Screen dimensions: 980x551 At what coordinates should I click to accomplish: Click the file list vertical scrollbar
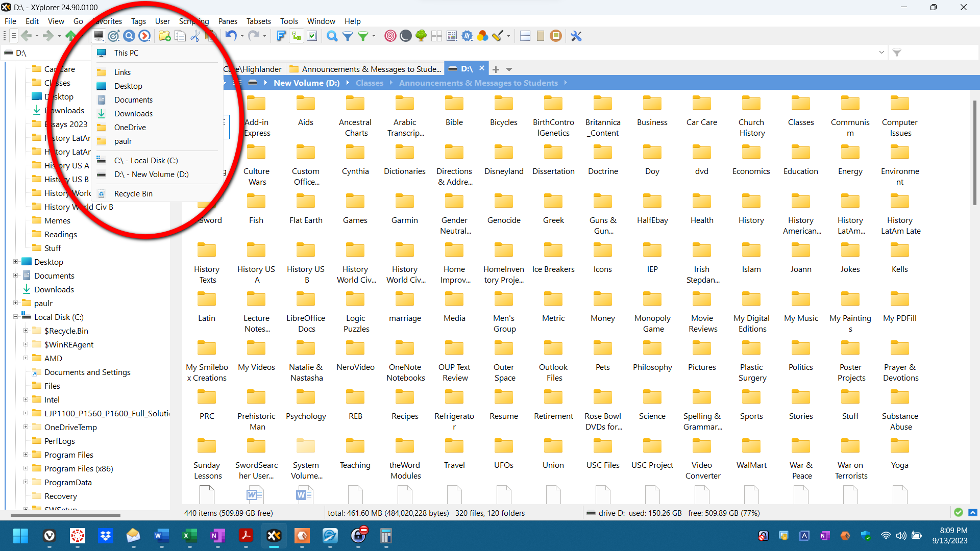pyautogui.click(x=974, y=153)
